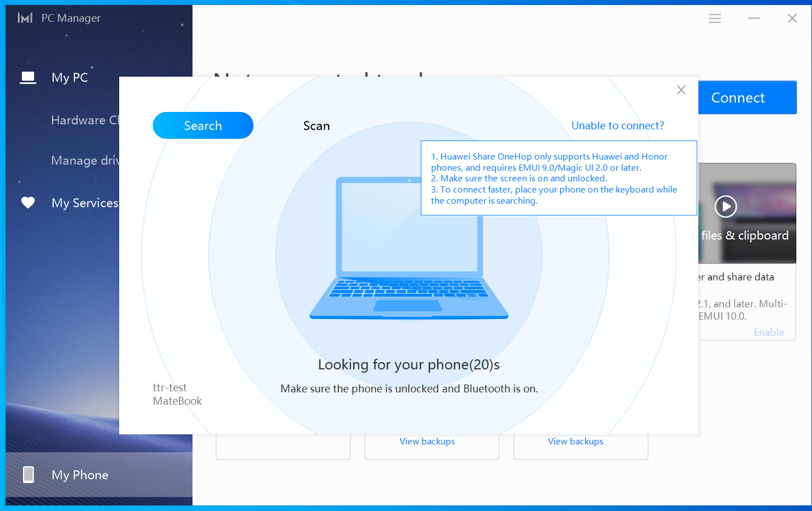Viewport: 812px width, 511px height.
Task: Click the rightmost View backups link
Action: click(575, 442)
